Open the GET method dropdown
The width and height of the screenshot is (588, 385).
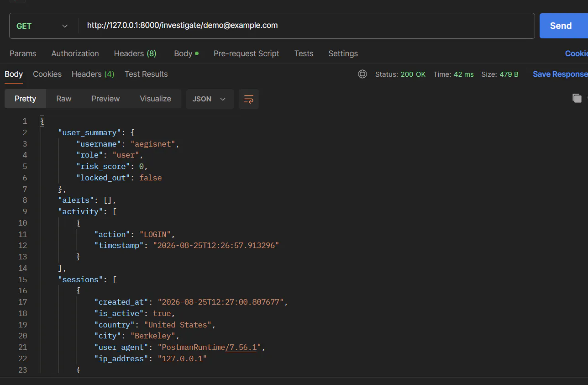pos(42,26)
